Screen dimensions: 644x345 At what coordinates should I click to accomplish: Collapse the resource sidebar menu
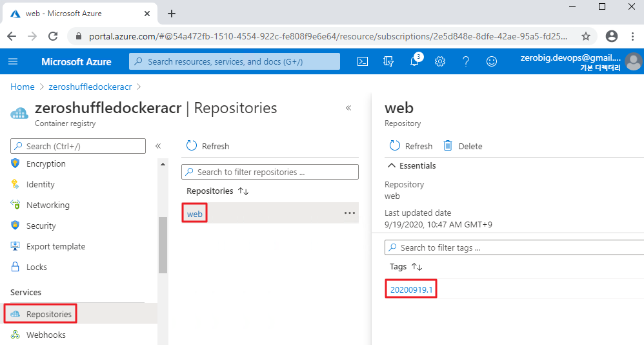(x=158, y=146)
